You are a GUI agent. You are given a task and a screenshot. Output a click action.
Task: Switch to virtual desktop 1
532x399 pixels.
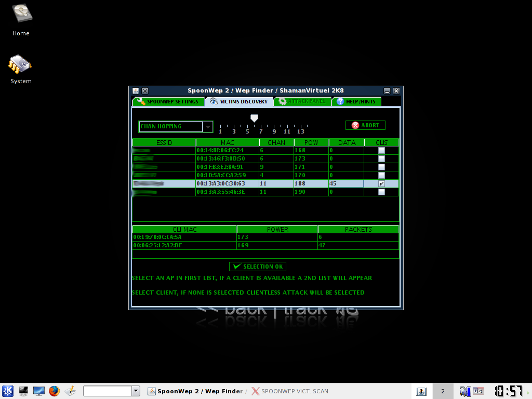coord(421,392)
